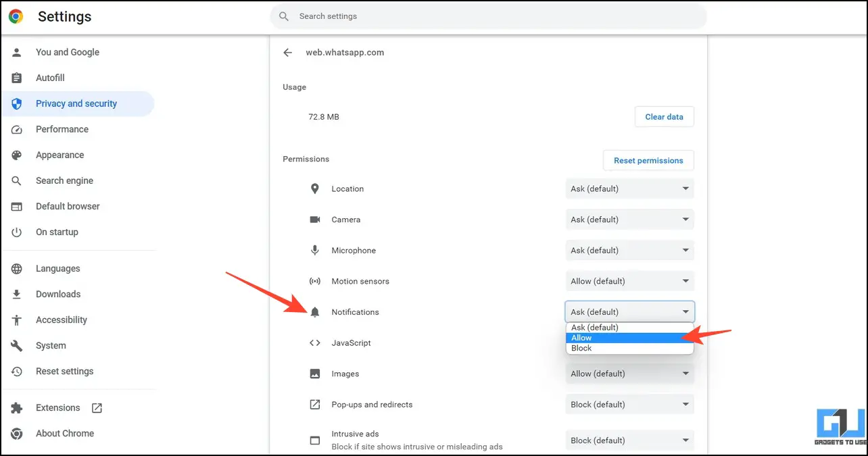Click the On startup power icon

(x=17, y=232)
